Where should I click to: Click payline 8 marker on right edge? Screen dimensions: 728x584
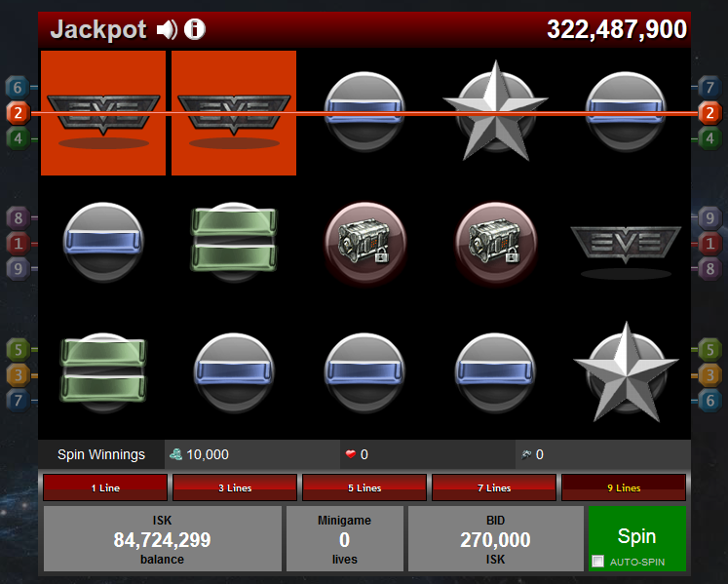pyautogui.click(x=709, y=268)
